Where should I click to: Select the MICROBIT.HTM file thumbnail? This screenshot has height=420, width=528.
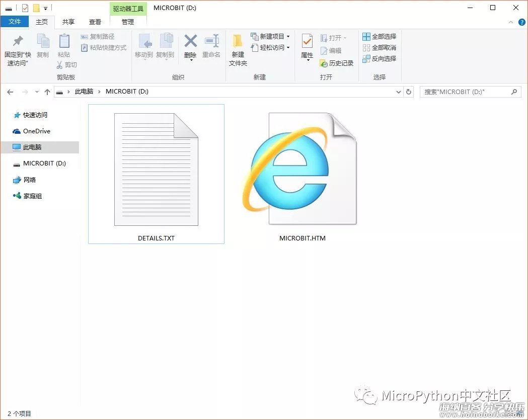[299, 169]
